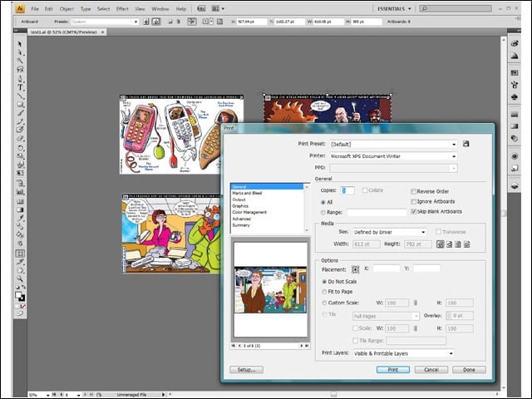Select the Eraser tool
Viewport: 532px width, 399px height.
(20, 139)
